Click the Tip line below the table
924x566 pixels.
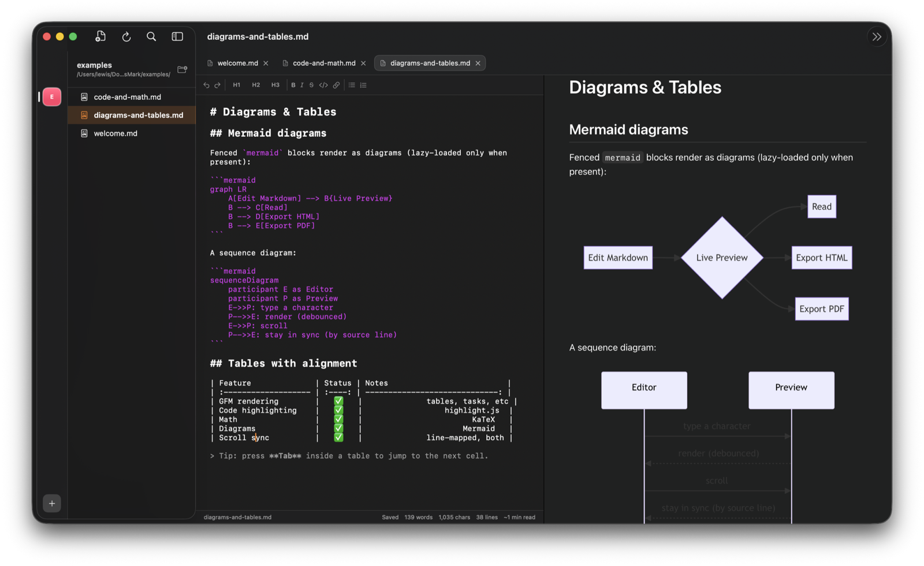(349, 456)
